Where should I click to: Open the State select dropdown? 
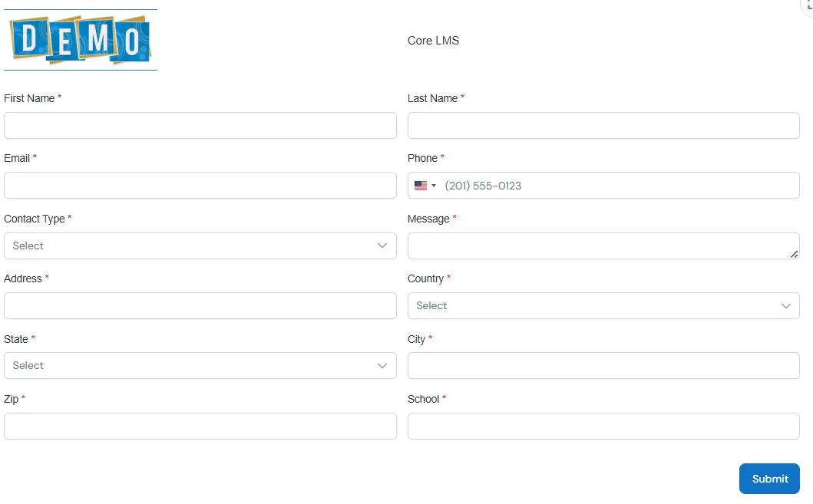pos(200,366)
